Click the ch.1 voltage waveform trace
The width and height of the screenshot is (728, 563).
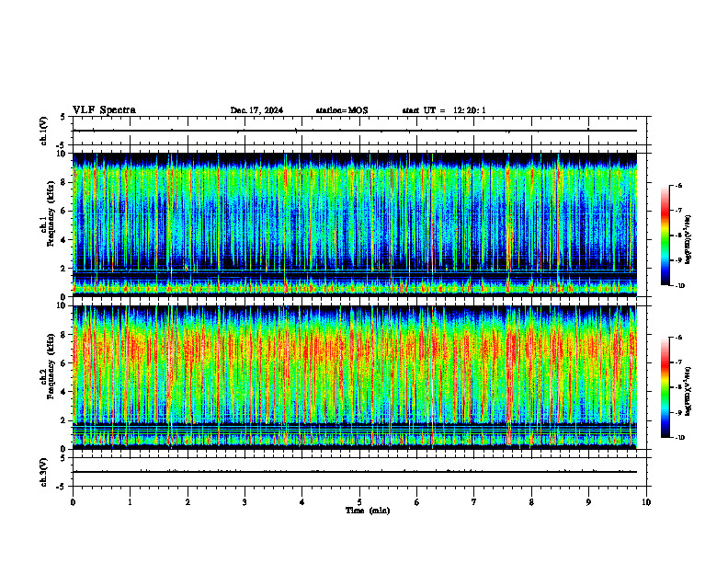click(355, 131)
